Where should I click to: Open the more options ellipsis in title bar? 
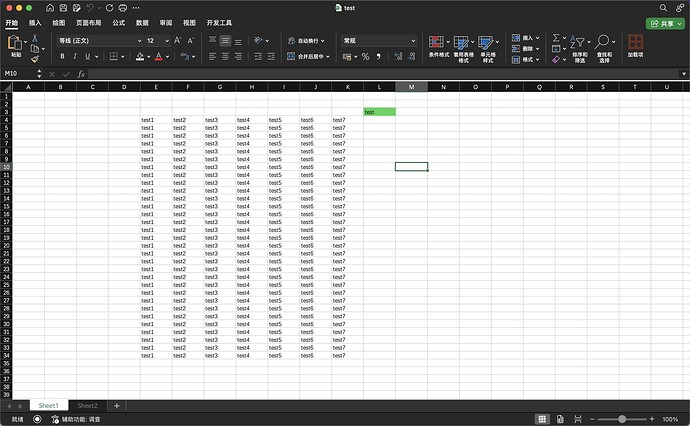(x=136, y=8)
